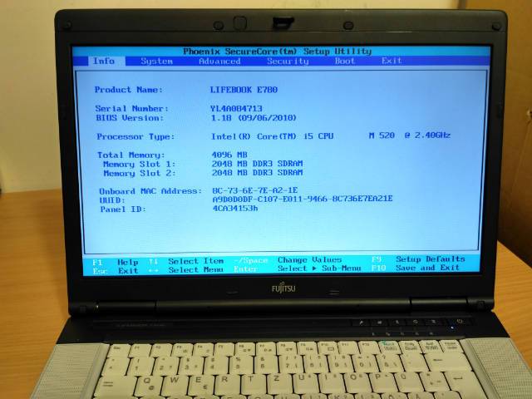Click the Phoenix SecureCore Setup Utility title

click(x=279, y=52)
